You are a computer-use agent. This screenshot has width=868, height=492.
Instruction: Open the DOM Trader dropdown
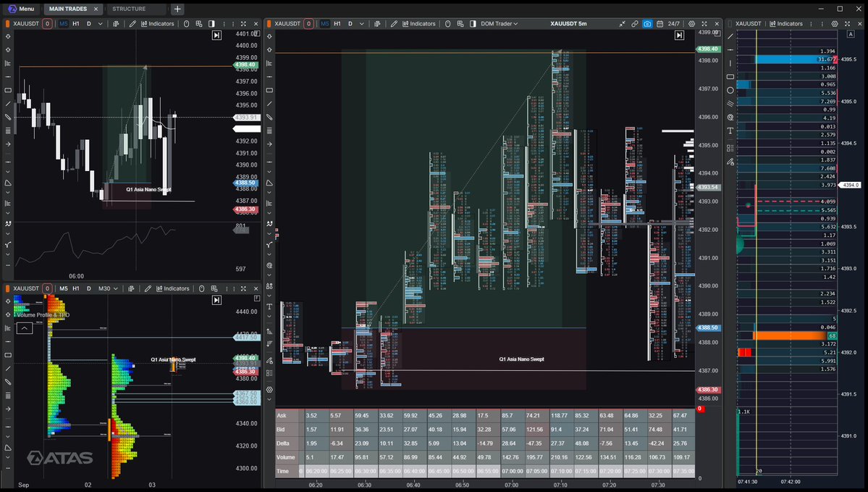pyautogui.click(x=500, y=24)
